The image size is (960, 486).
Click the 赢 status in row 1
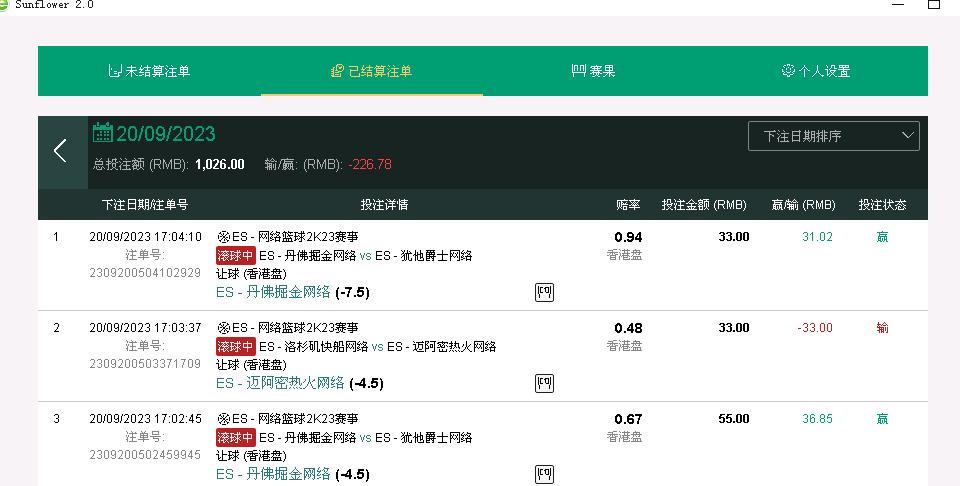point(882,237)
